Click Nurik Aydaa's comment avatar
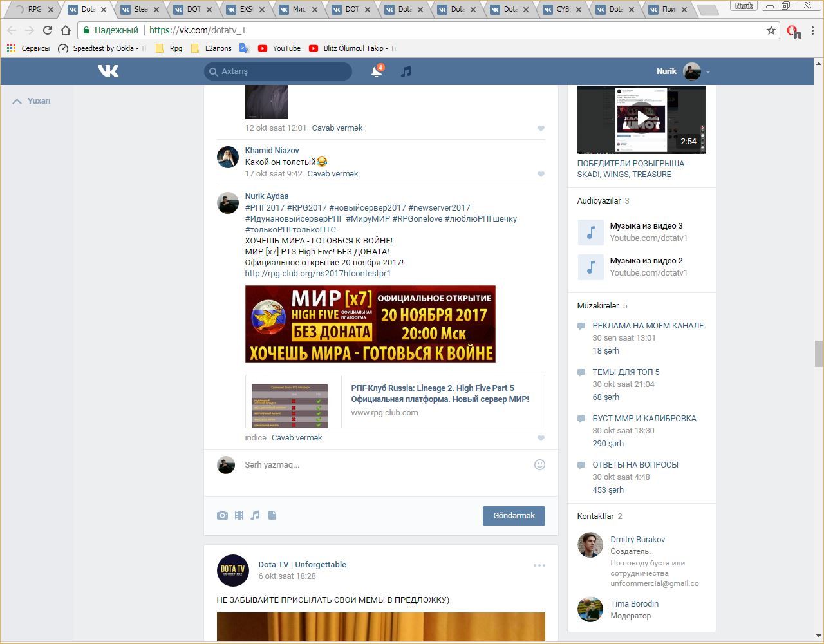The height and width of the screenshot is (644, 824). coord(228,203)
